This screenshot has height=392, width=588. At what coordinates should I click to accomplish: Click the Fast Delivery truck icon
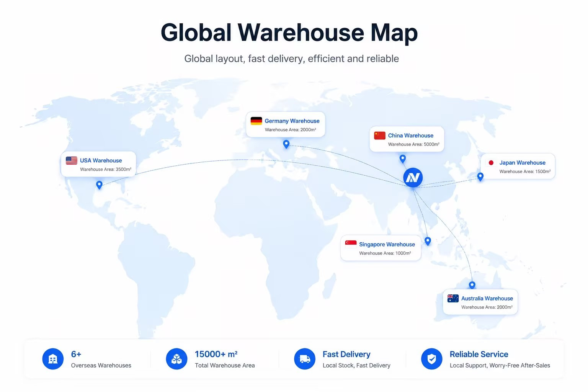click(x=305, y=359)
